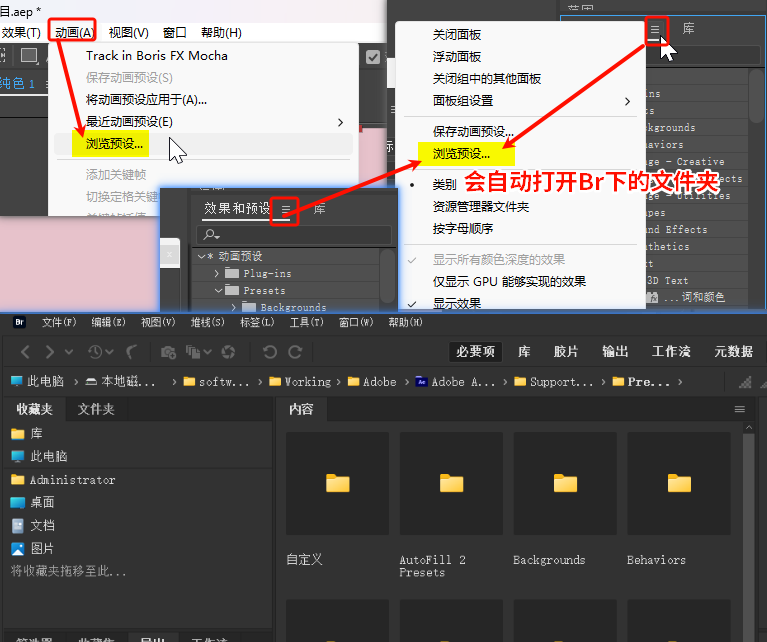This screenshot has width=767, height=642.
Task: Toggle 显示效果 checked menu item
Action: coord(457,303)
